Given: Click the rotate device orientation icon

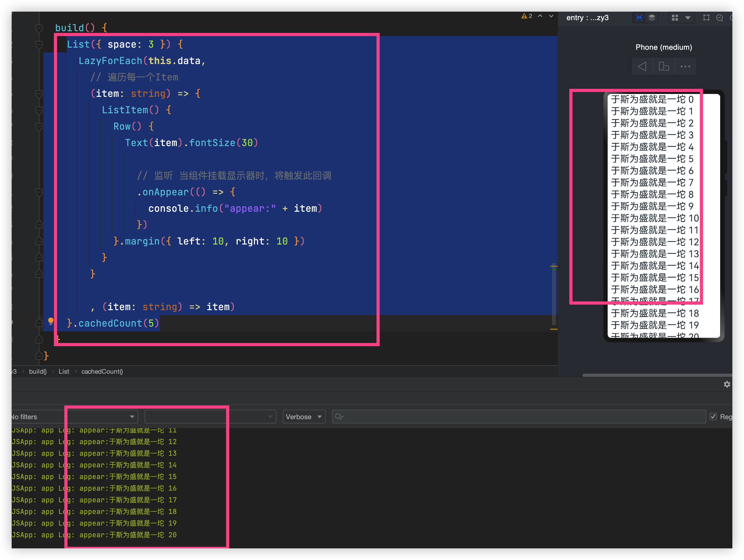Looking at the screenshot, I should [664, 66].
